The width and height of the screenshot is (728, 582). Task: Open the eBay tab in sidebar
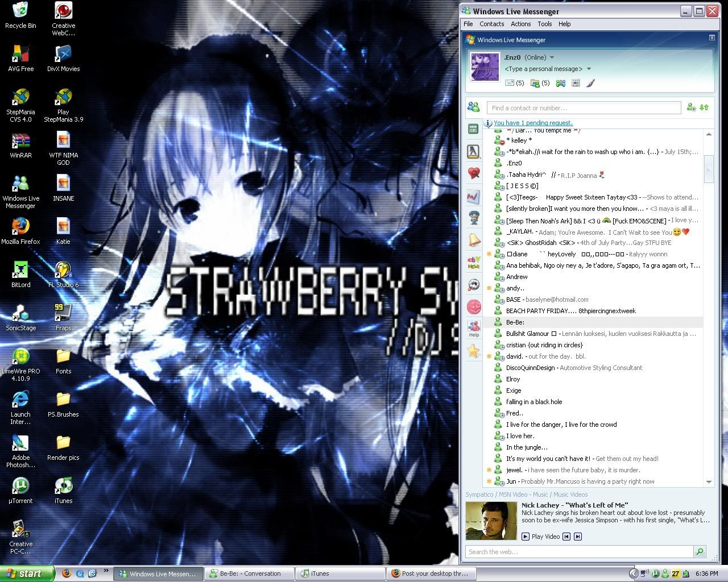473,263
